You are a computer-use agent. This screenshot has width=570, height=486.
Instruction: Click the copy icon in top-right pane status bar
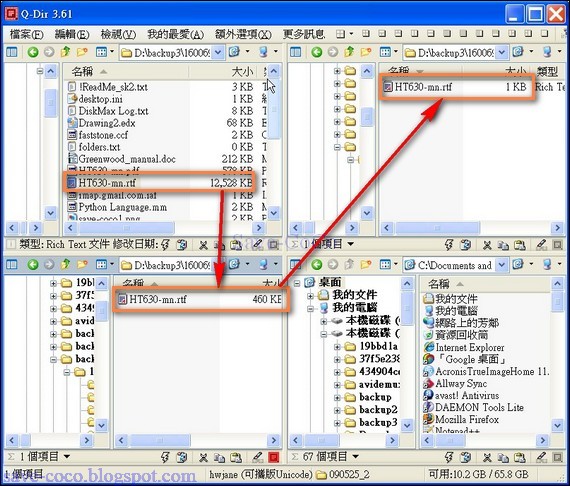[503, 245]
